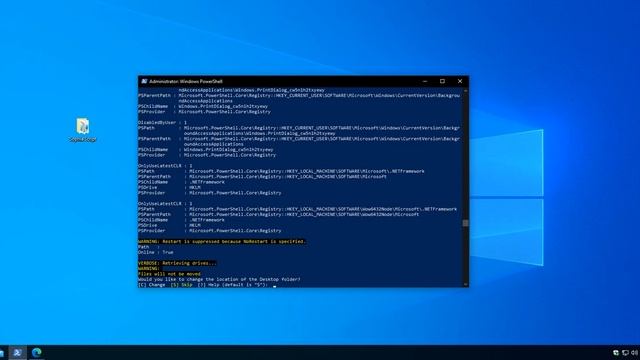Launch Microsoft Edge from the taskbar
This screenshot has height=360, width=640.
[x=36, y=353]
